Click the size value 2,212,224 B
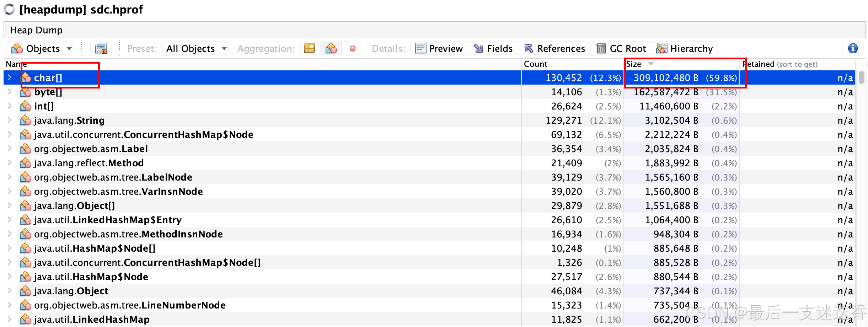 pyautogui.click(x=672, y=135)
